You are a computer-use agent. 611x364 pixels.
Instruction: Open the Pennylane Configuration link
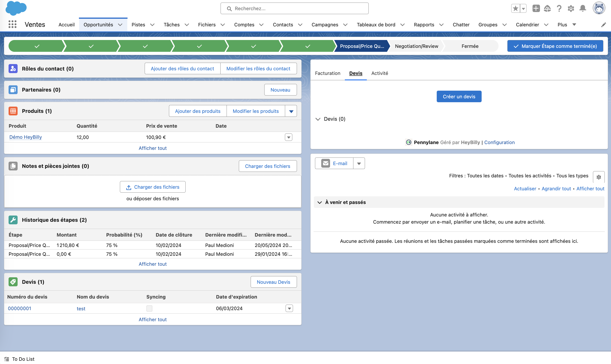coord(499,142)
